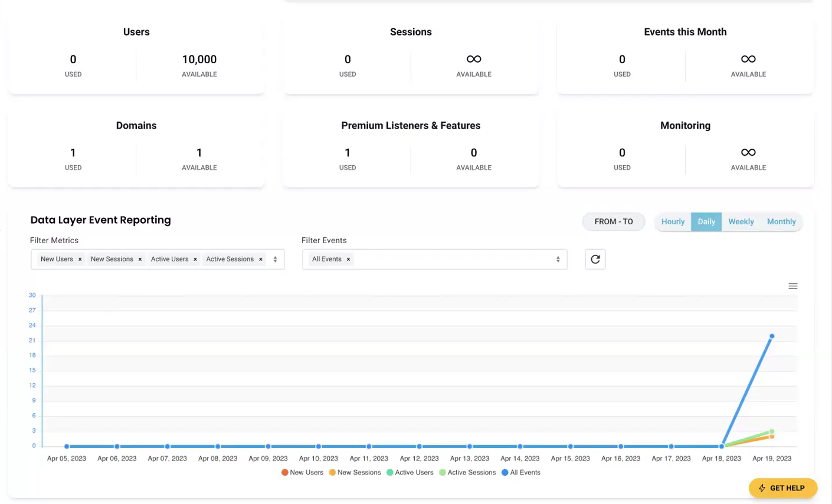Click the Users card title
This screenshot has height=504, width=832.
pos(136,32)
